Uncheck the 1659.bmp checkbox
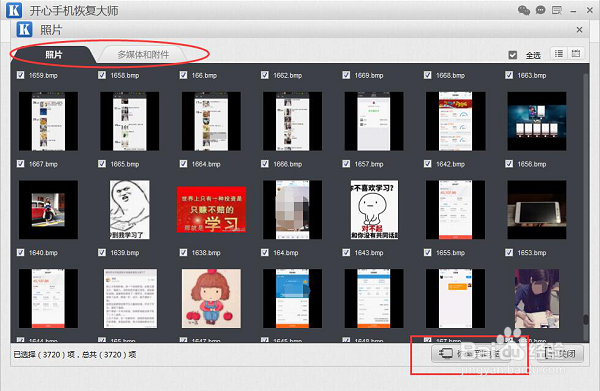 20,75
